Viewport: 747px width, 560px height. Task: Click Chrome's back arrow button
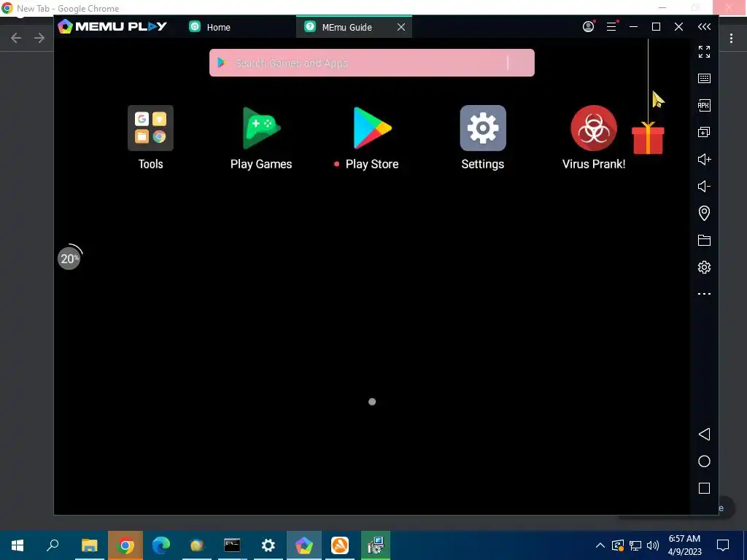(x=16, y=38)
